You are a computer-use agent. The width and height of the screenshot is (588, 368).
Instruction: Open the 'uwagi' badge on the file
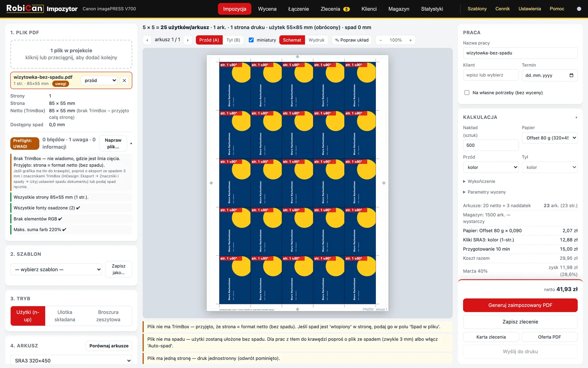click(61, 84)
